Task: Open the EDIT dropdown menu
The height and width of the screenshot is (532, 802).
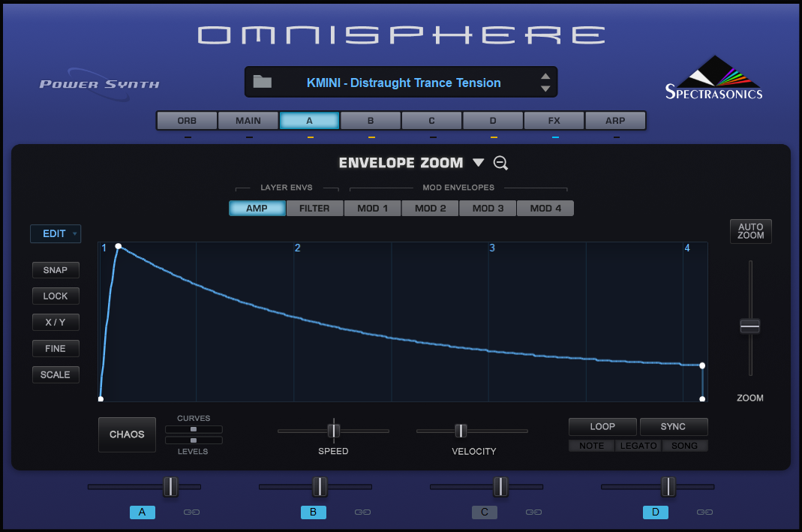Action: click(56, 234)
